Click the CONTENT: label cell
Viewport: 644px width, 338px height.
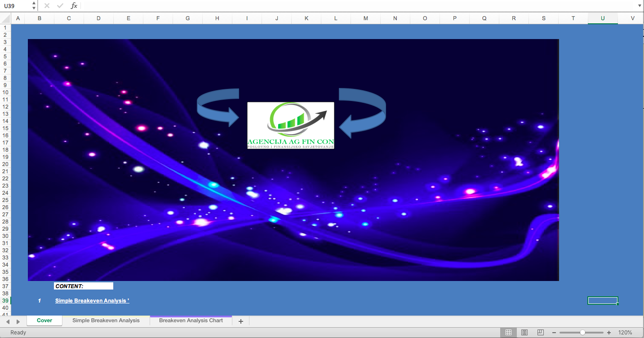click(x=84, y=286)
